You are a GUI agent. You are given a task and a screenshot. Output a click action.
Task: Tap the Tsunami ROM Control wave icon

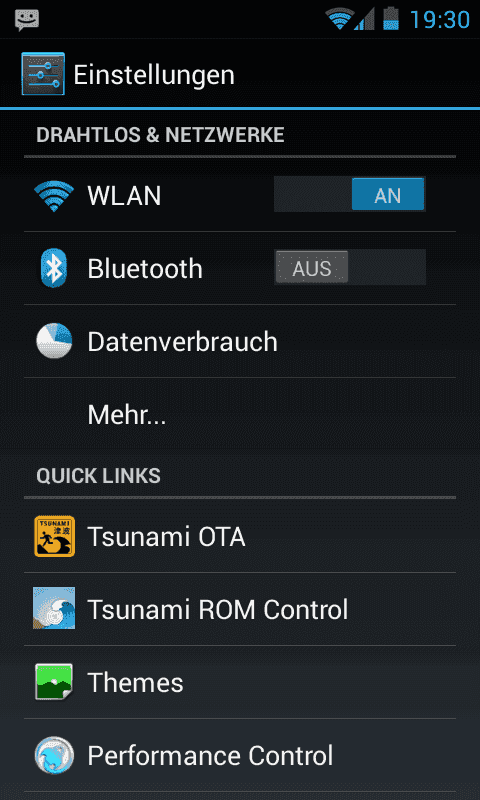[x=54, y=608]
